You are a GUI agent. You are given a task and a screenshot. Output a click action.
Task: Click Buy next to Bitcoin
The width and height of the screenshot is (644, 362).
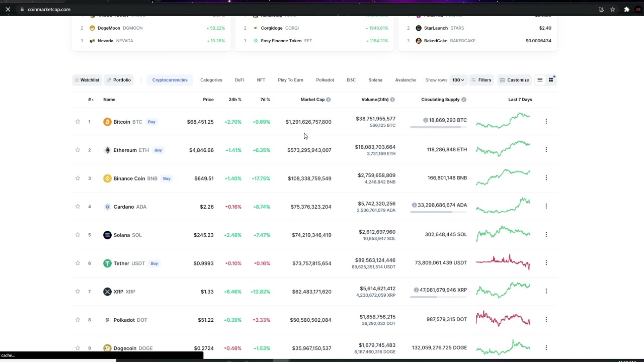tap(151, 122)
